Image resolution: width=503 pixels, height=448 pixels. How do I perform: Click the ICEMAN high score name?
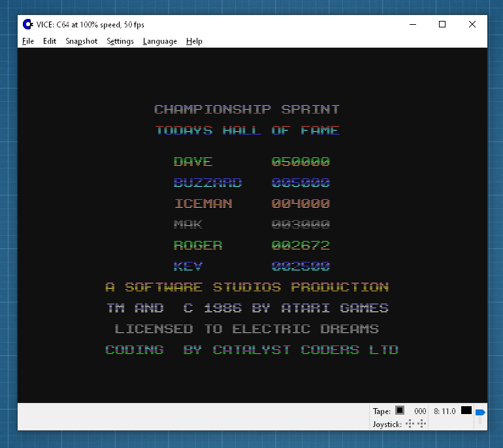coord(203,203)
